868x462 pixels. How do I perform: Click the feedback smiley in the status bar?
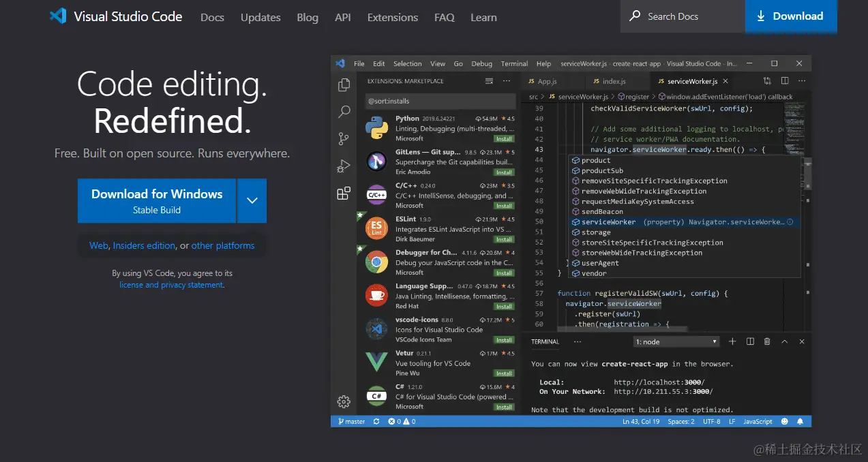pyautogui.click(x=784, y=421)
